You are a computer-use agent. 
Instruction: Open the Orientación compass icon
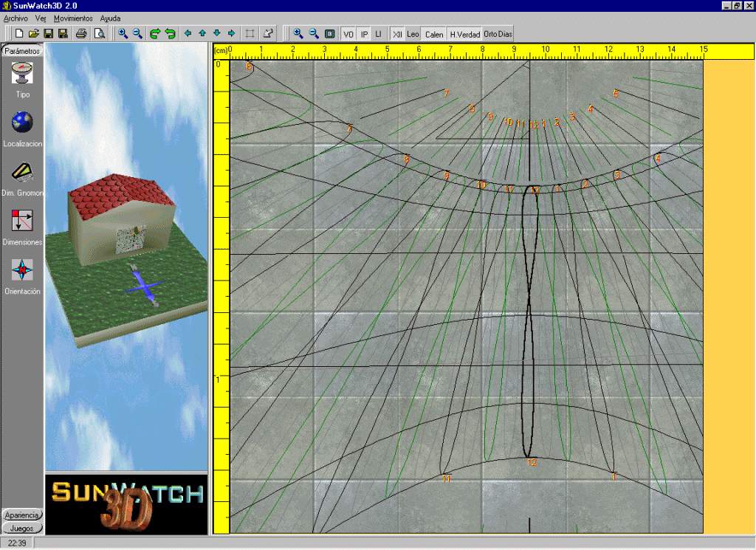(x=22, y=270)
